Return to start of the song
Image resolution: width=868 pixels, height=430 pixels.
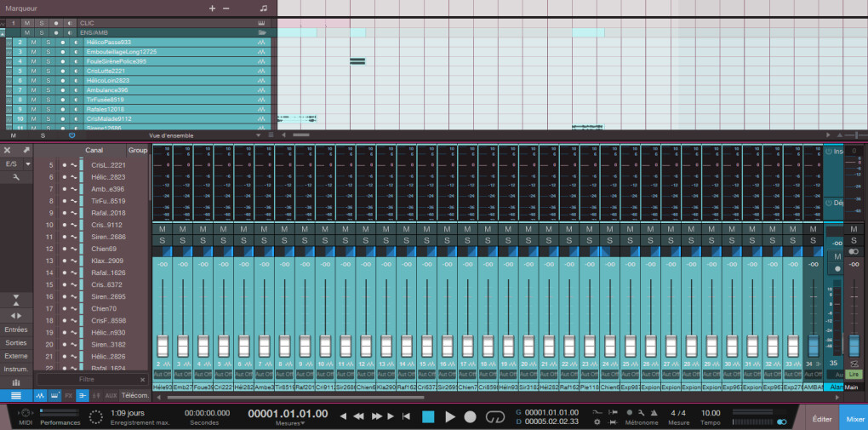[406, 416]
